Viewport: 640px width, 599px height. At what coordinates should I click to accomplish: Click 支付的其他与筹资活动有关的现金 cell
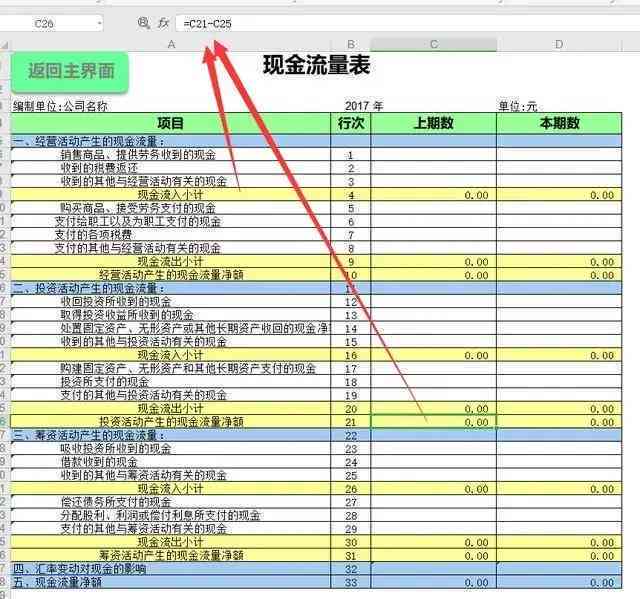pos(171,529)
